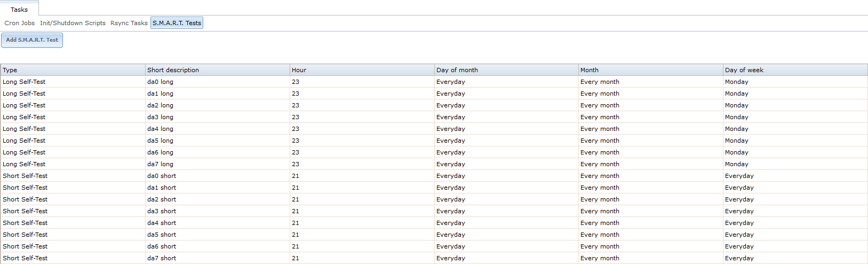
Task: Select the da0 long test row
Action: coord(434,82)
